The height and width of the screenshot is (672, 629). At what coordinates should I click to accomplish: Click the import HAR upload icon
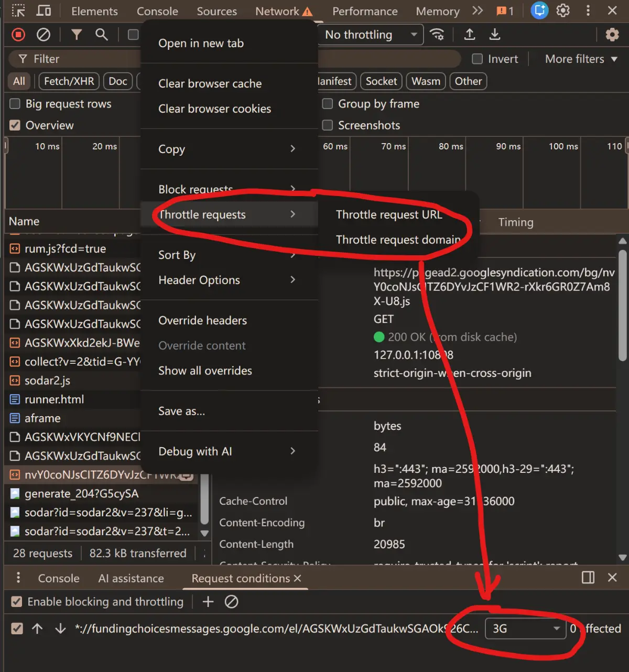tap(470, 35)
